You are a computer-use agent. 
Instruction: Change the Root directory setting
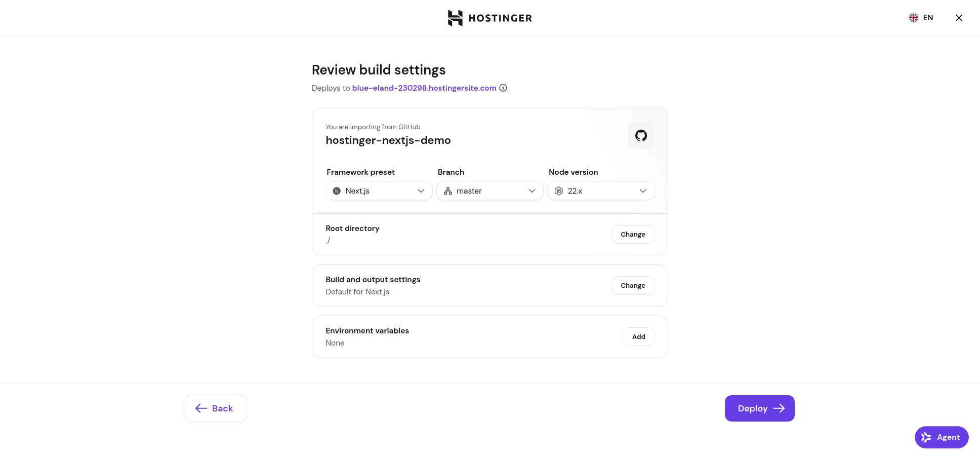click(633, 235)
